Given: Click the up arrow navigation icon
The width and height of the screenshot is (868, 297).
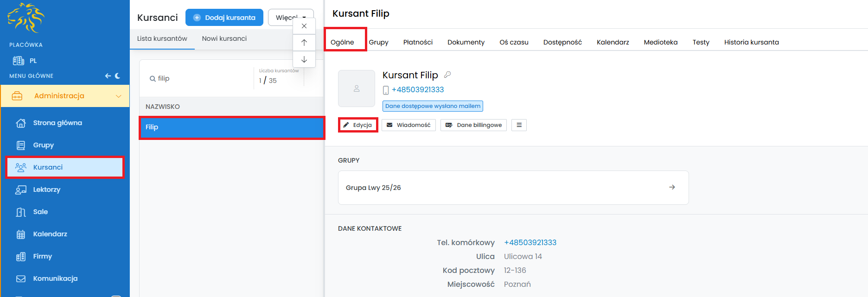Looking at the screenshot, I should pos(304,43).
